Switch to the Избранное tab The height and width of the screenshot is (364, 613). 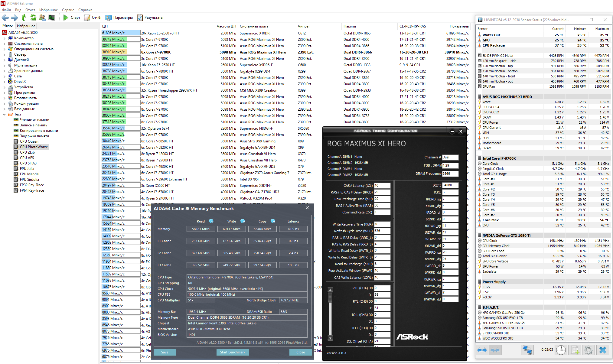click(26, 26)
